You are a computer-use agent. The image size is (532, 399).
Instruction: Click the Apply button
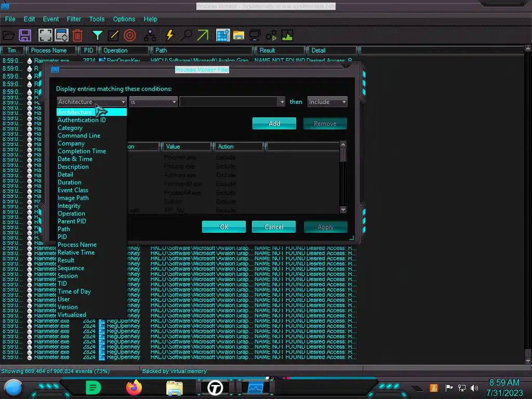pyautogui.click(x=325, y=227)
